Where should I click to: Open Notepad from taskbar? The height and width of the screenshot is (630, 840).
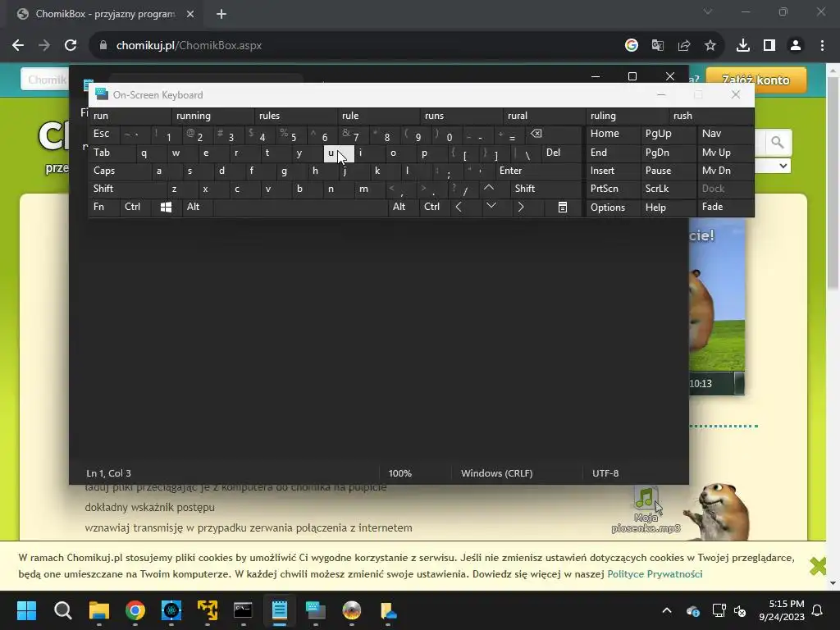pyautogui.click(x=280, y=610)
